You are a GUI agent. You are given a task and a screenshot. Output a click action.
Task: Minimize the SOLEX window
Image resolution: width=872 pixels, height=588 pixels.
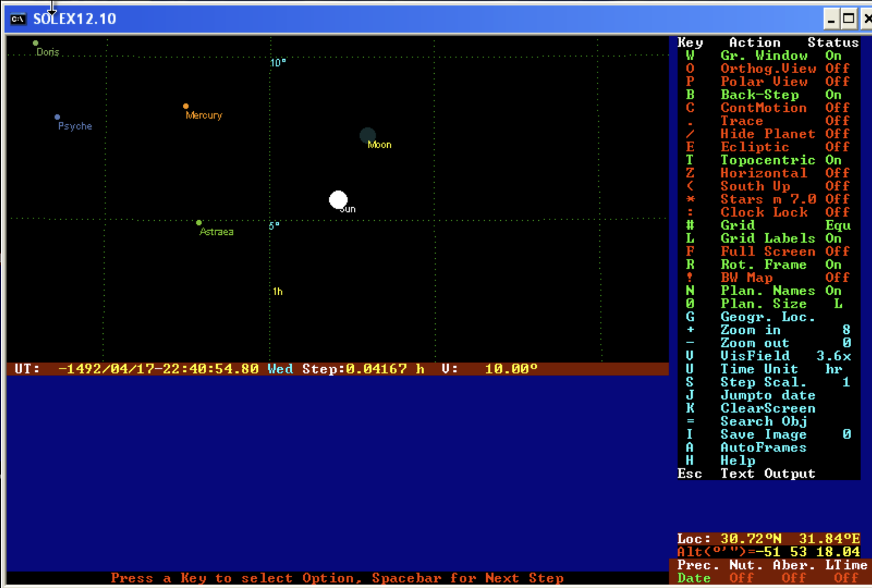[831, 19]
